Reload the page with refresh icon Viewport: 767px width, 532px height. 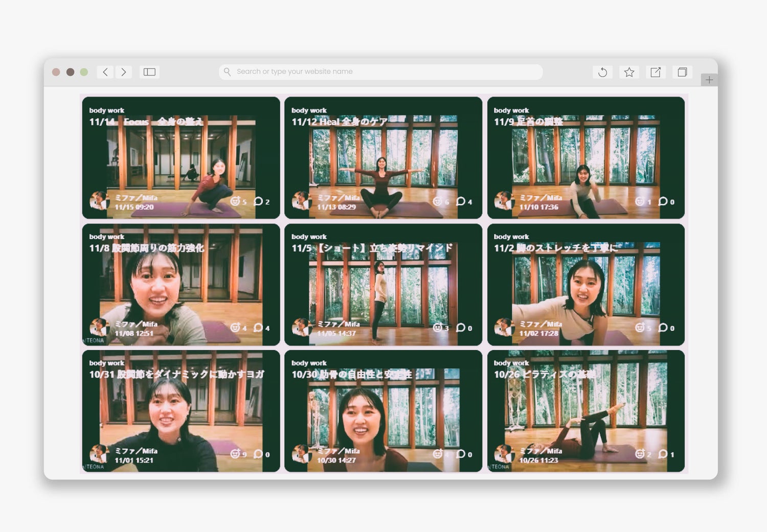(x=602, y=72)
